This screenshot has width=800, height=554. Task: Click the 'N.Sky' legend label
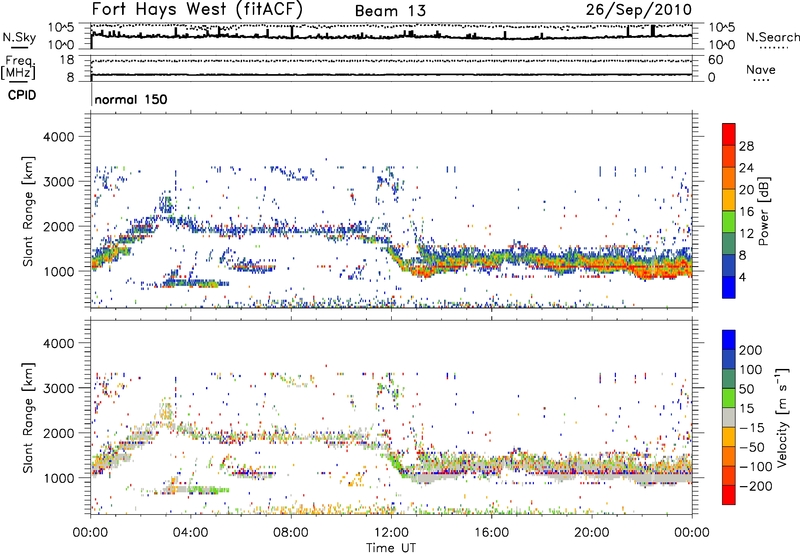click(x=19, y=37)
